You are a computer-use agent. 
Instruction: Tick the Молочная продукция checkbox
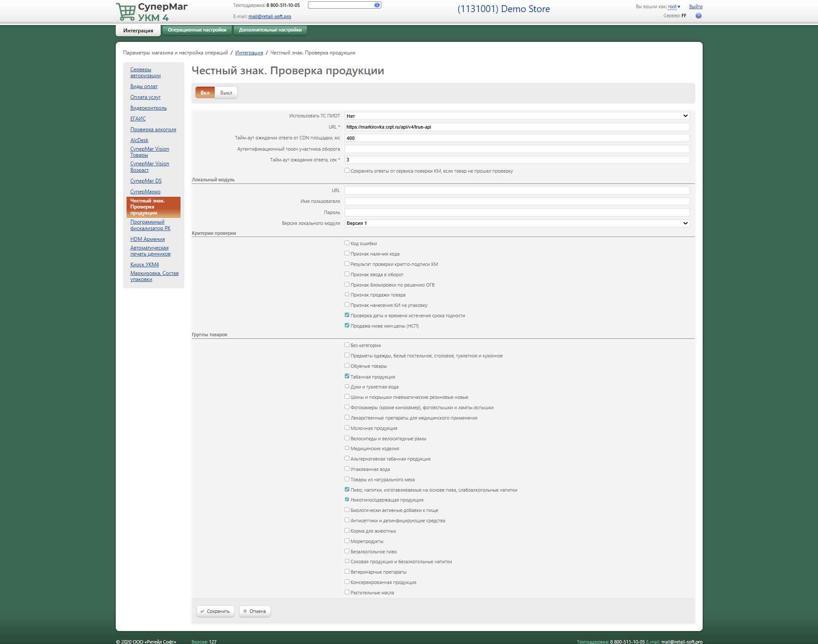click(347, 428)
